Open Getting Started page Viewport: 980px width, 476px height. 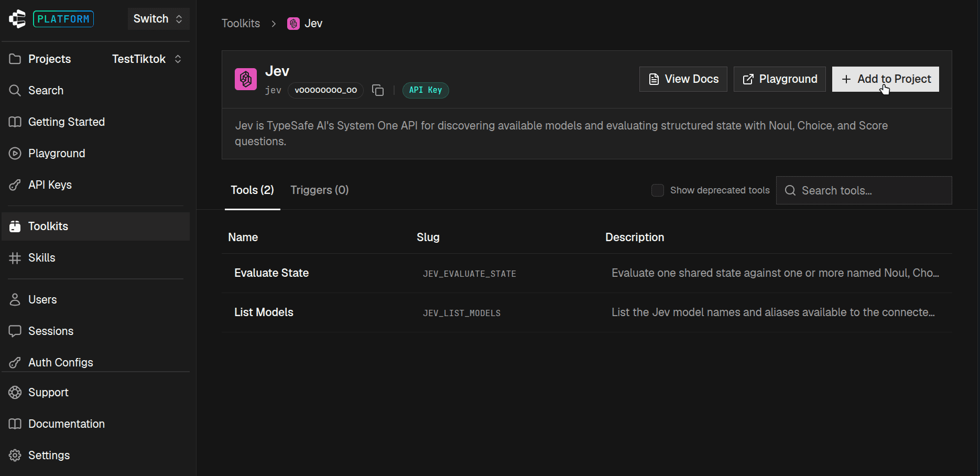[95, 122]
